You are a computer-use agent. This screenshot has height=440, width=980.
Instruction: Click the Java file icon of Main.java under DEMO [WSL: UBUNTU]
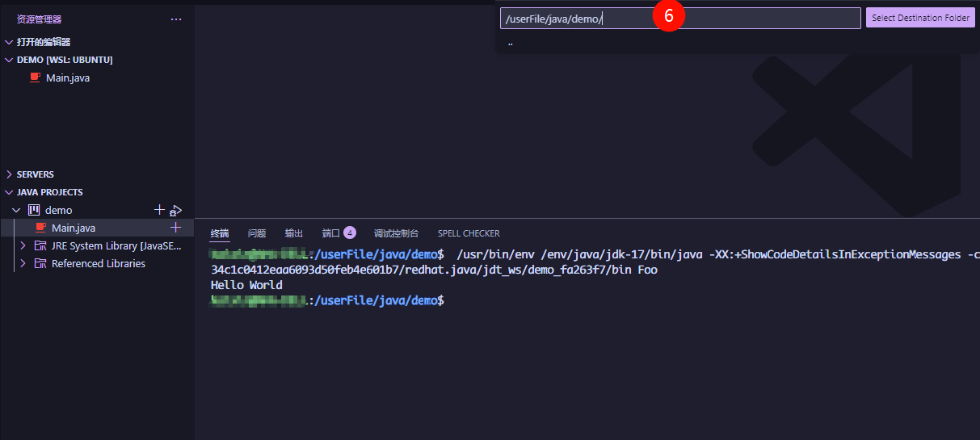coord(35,78)
